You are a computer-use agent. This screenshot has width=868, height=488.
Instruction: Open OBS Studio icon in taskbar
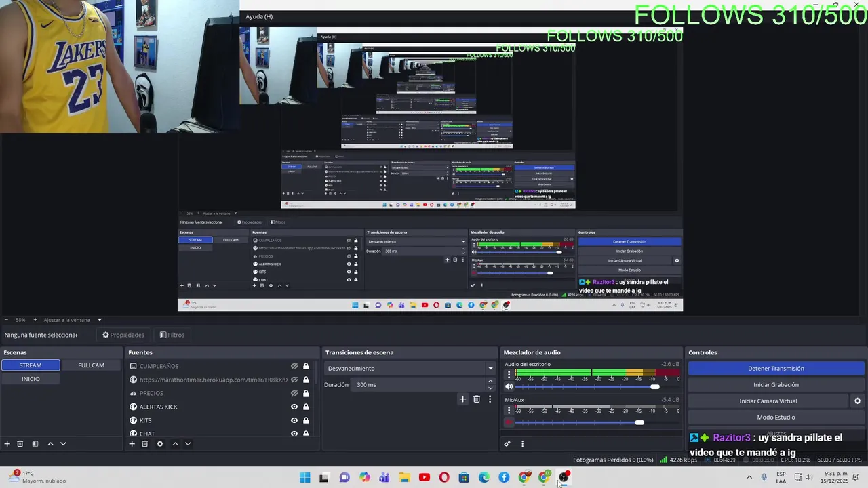click(x=564, y=477)
